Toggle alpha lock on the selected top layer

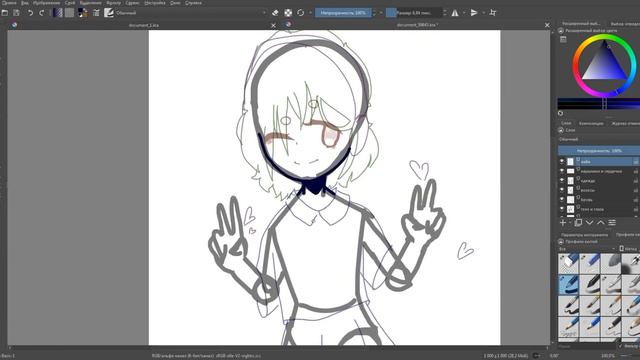point(636,162)
